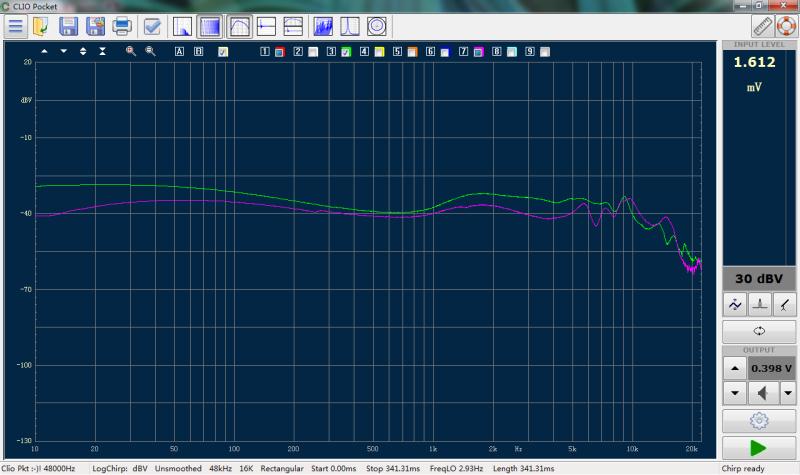
Task: Start the measurement with green play button
Action: point(759,448)
